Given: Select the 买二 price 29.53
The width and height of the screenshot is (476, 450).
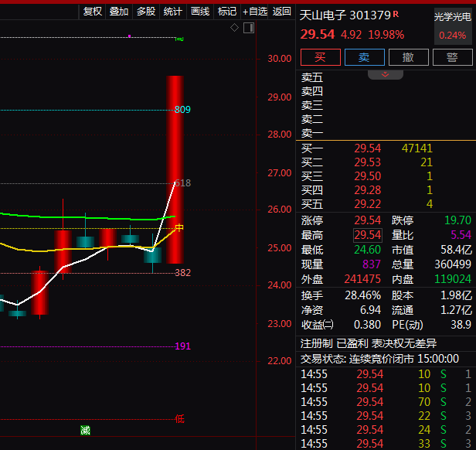Looking at the screenshot, I should (367, 162).
